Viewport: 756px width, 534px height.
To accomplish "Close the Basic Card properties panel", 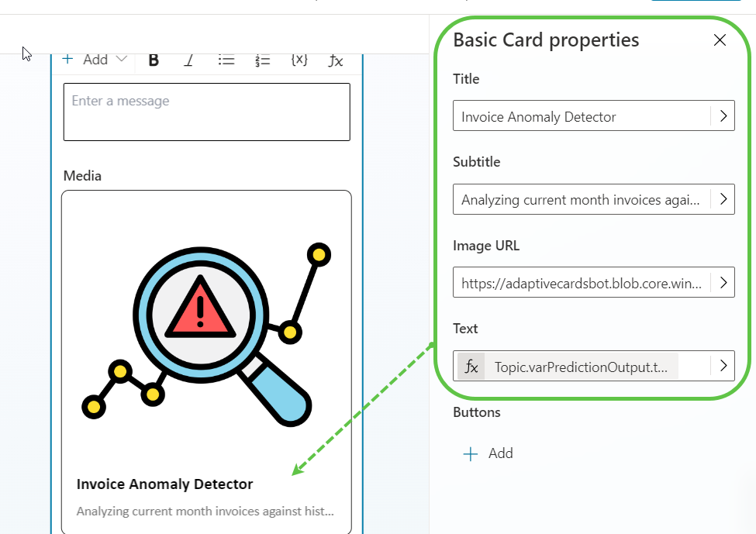I will pyautogui.click(x=720, y=40).
